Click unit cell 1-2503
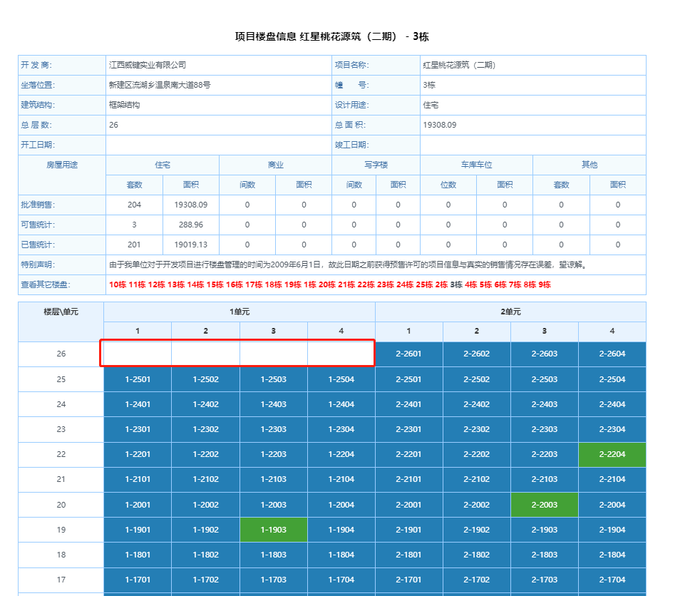700x596 pixels. (x=273, y=379)
